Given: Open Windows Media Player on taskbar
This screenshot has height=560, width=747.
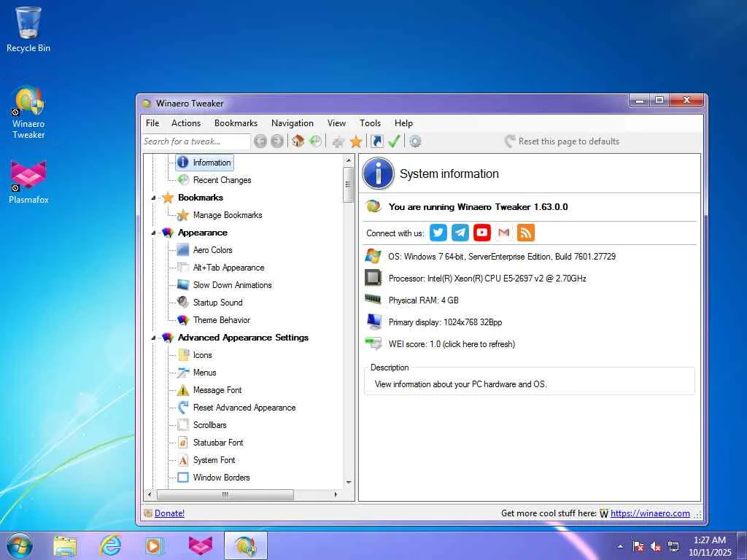Looking at the screenshot, I should [155, 545].
